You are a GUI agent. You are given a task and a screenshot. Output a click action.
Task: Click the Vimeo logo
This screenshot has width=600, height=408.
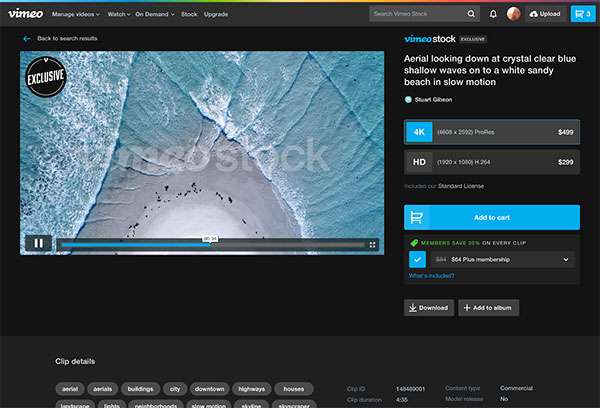pos(25,14)
